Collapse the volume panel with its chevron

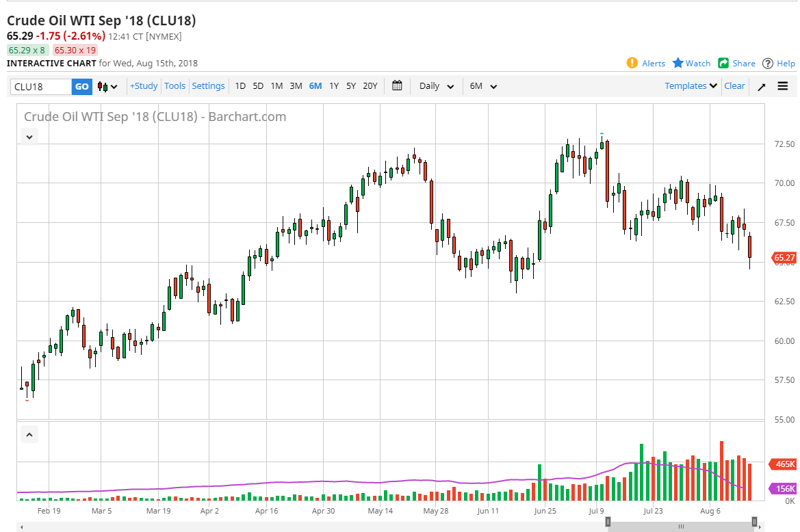pyautogui.click(x=29, y=434)
